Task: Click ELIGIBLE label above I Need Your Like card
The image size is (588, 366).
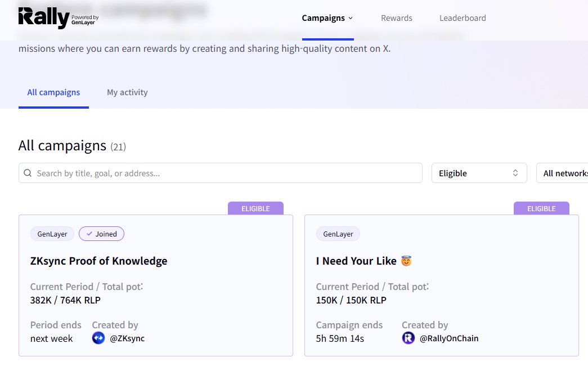Action: [x=541, y=208]
